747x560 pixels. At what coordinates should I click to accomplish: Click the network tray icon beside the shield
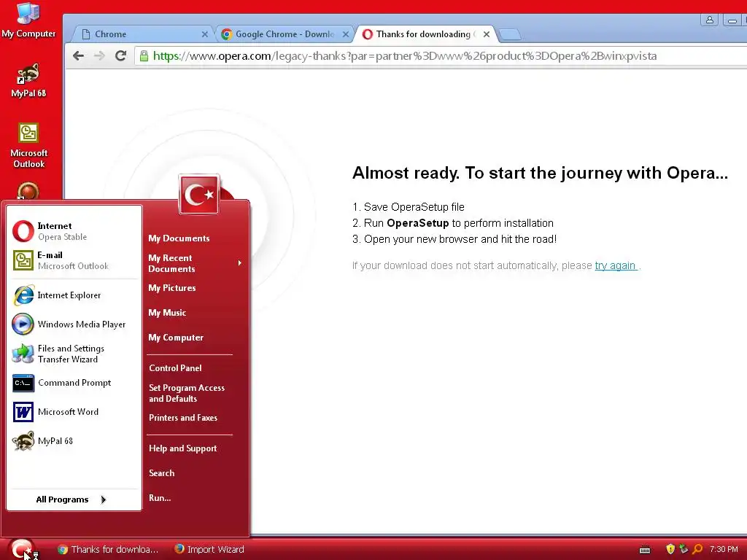tap(684, 549)
